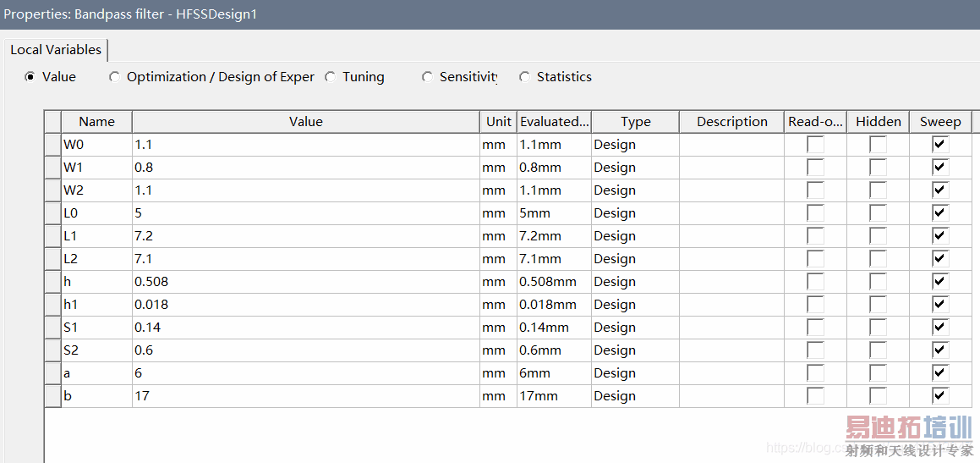The image size is (980, 463).
Task: Uncheck Sweep checkbox for L0
Action: click(x=940, y=213)
